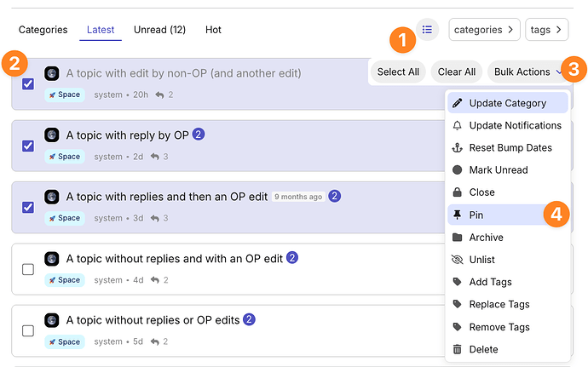Click the crossed-eye icon beside Unlist
Viewport: 588px width, 367px height.
click(x=457, y=260)
